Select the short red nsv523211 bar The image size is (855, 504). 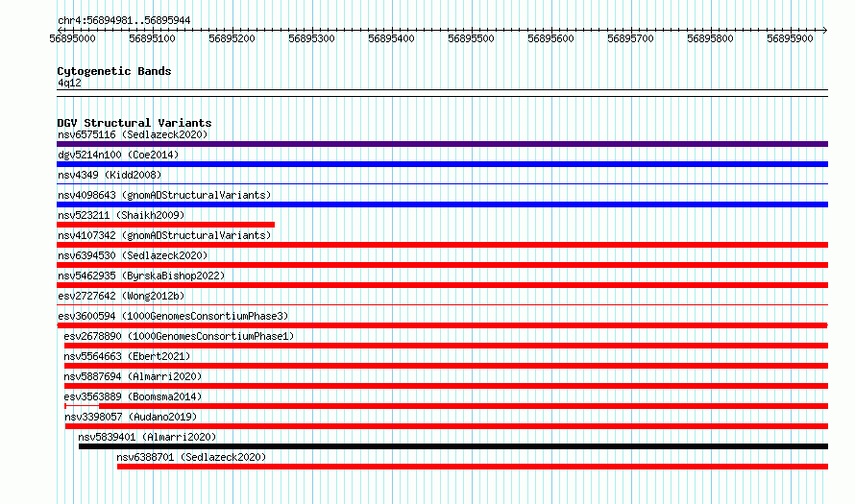[x=166, y=225]
